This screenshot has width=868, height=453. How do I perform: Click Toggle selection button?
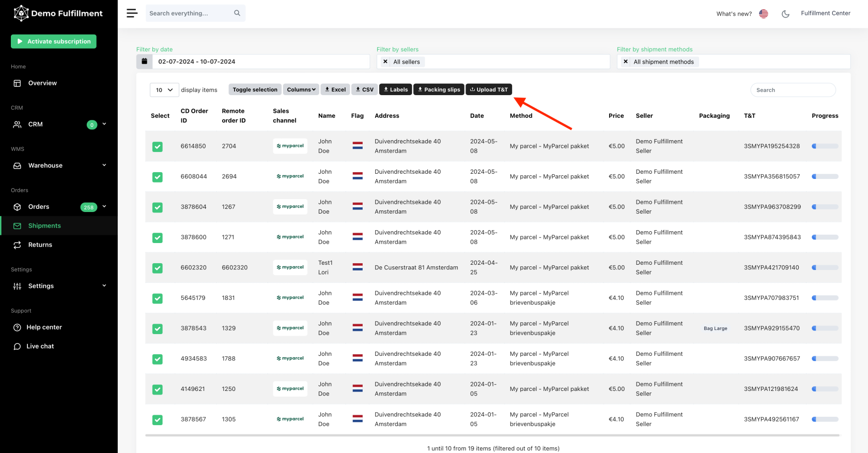(x=255, y=89)
